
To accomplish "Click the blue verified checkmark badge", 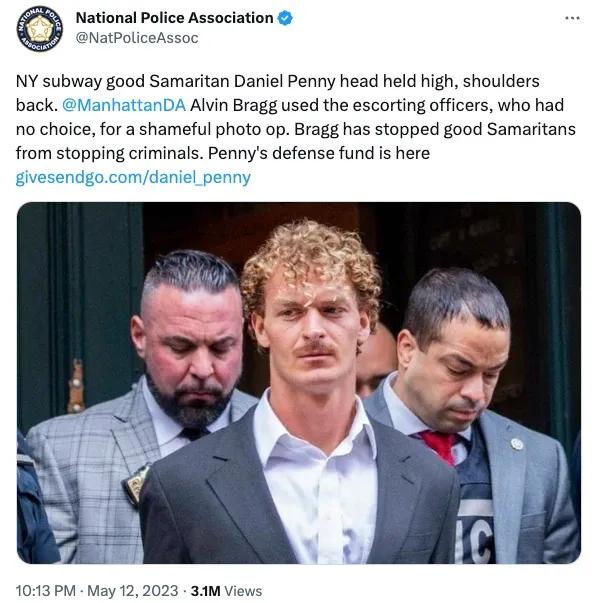I will [x=285, y=18].
